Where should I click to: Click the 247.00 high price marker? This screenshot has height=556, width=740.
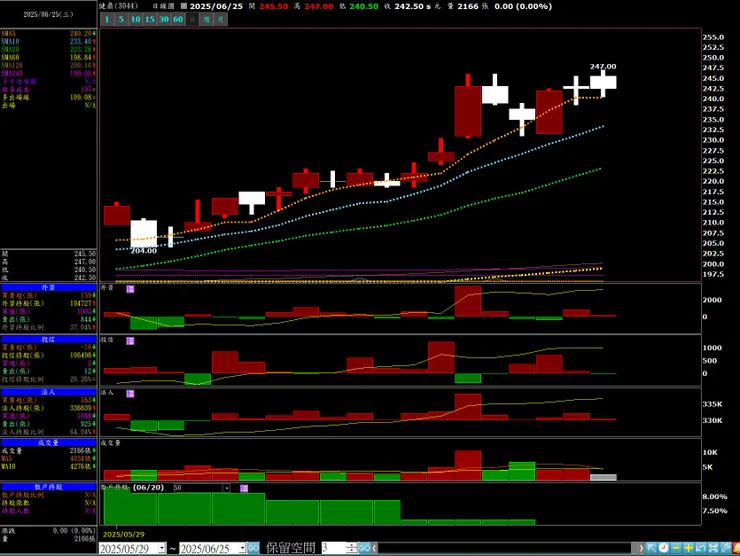[x=603, y=67]
